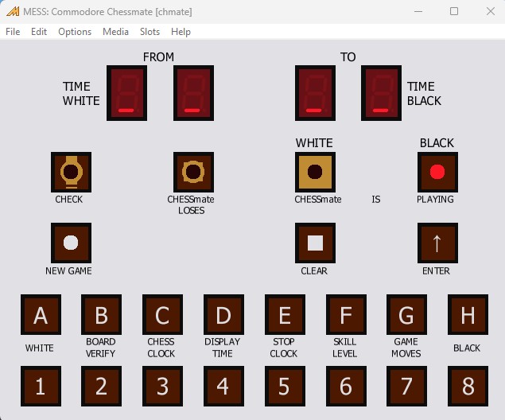Image resolution: width=505 pixels, height=420 pixels.
Task: Close the MESS Chessmate window
Action: pos(491,12)
